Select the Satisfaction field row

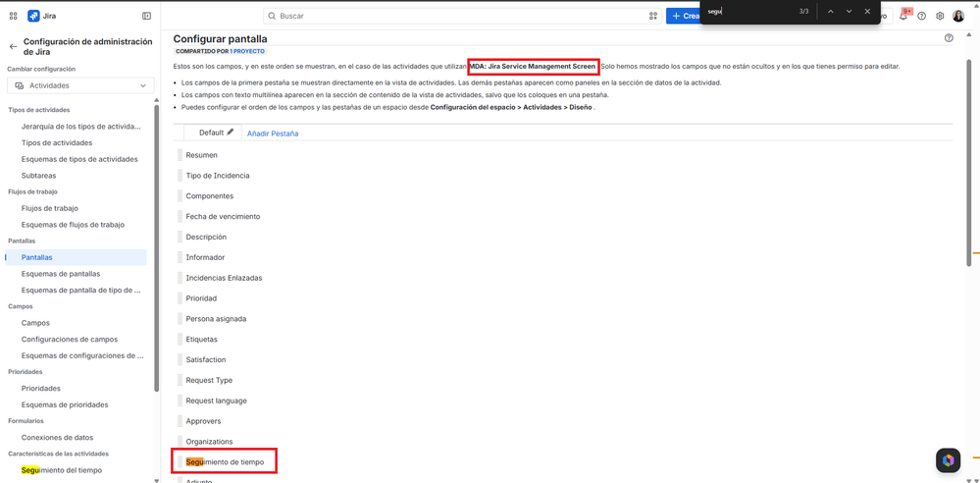206,359
